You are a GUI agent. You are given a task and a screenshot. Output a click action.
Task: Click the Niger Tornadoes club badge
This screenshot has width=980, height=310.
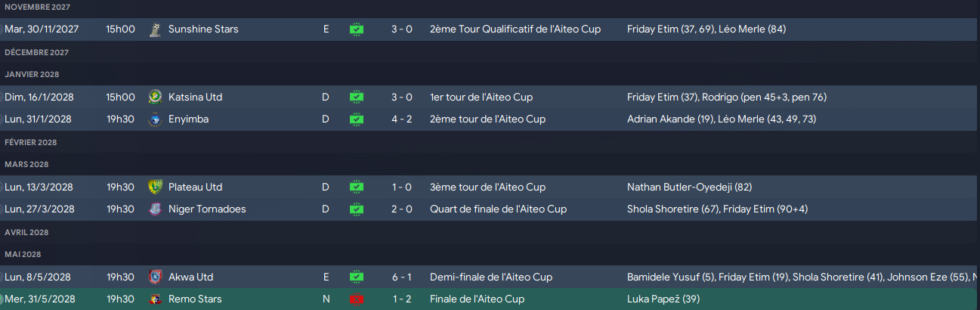155,209
